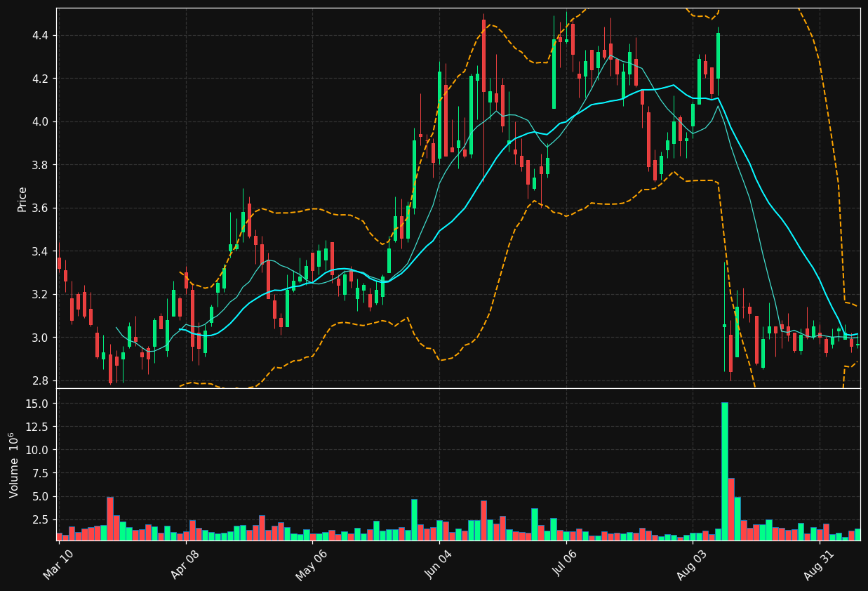This screenshot has height=591, width=868.
Task: Click the "May 06" date label
Action: click(312, 565)
